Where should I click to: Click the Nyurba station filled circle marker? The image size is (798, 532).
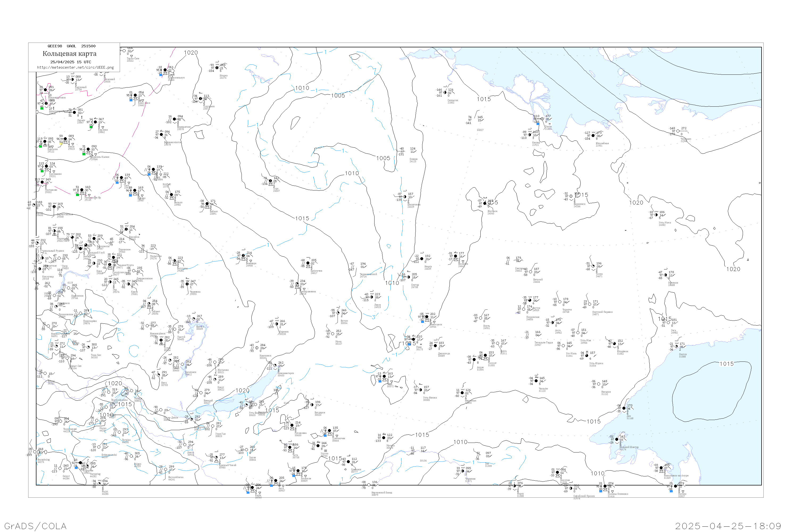(x=422, y=259)
